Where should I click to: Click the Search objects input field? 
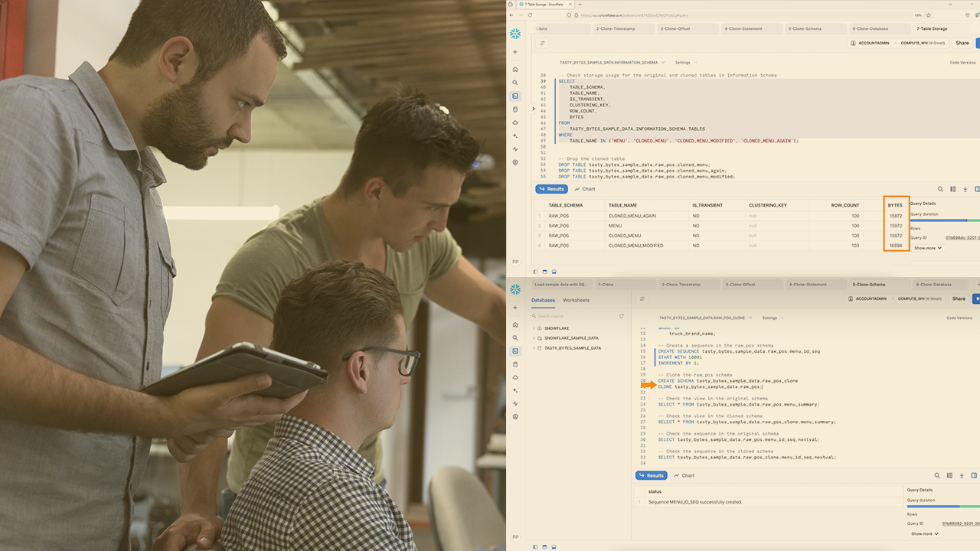coord(574,315)
